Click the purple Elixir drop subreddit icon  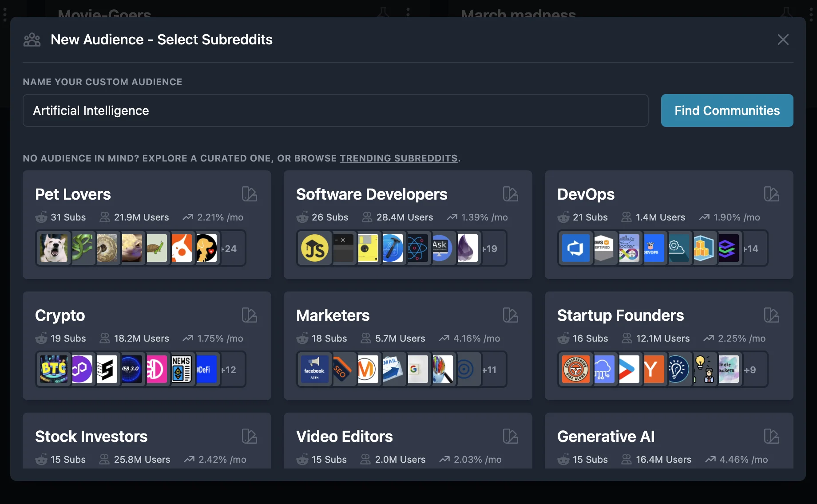pos(468,248)
